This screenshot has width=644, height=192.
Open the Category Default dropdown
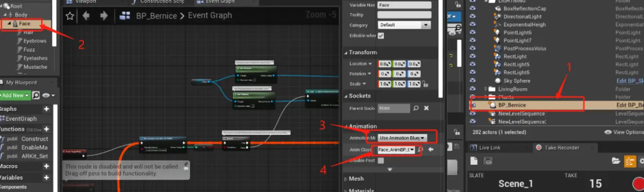404,24
